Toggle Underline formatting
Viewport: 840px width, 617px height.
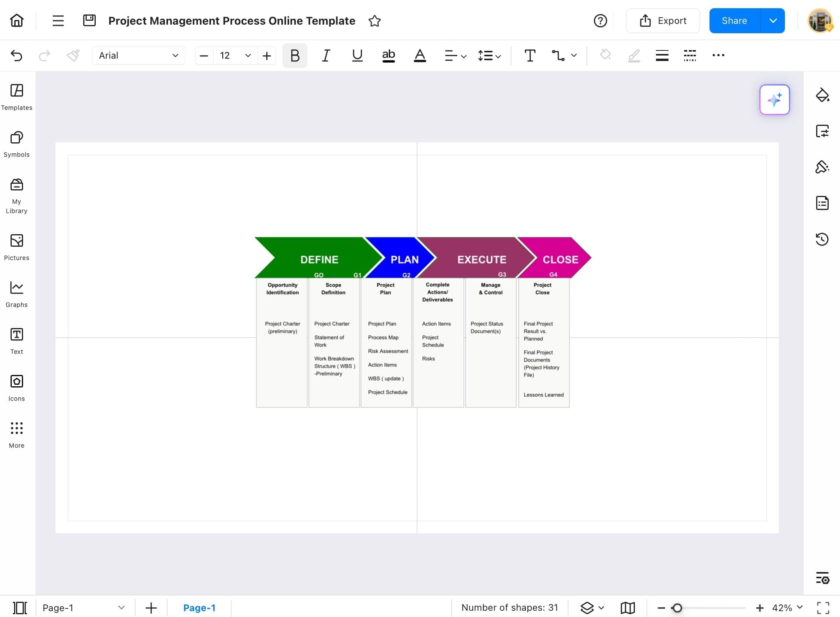pyautogui.click(x=357, y=56)
